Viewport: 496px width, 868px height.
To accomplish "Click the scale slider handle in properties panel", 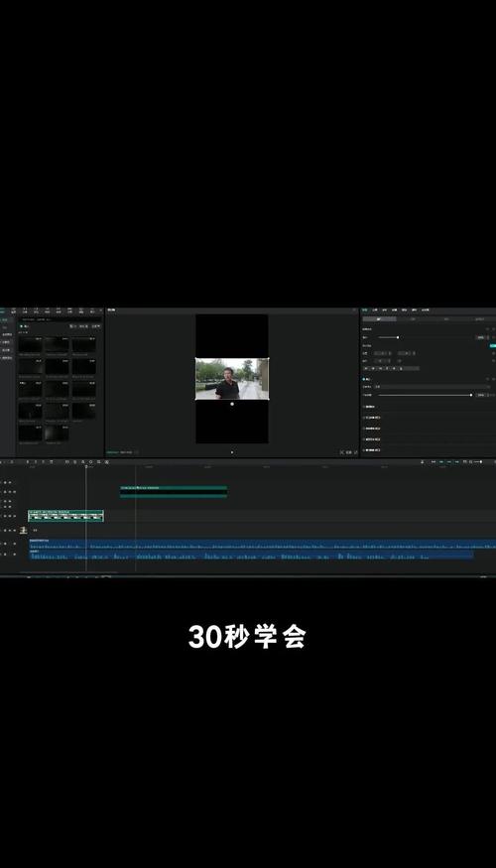I will pos(398,337).
